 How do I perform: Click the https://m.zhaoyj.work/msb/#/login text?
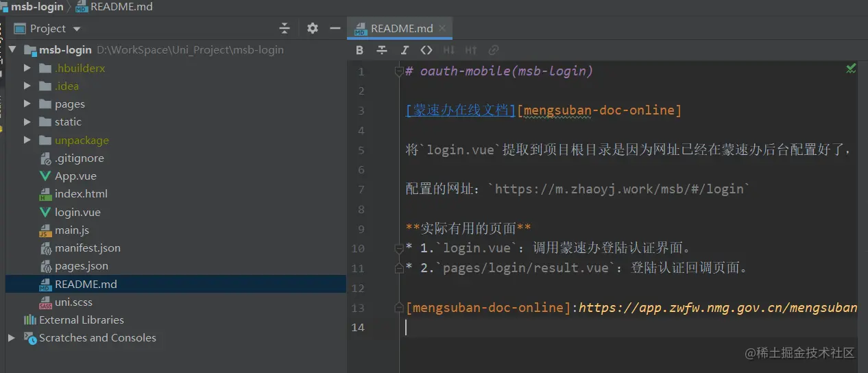pyautogui.click(x=619, y=189)
